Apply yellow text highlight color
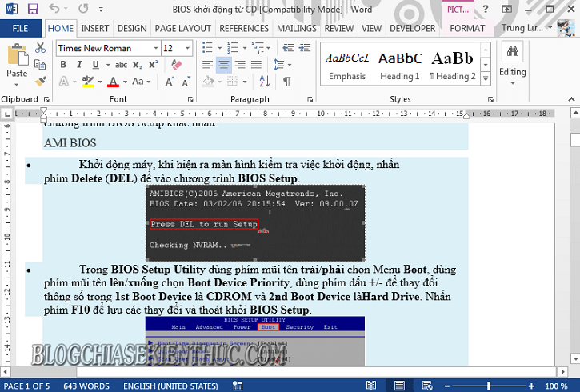Screen dimensions: 580x392 [88, 82]
